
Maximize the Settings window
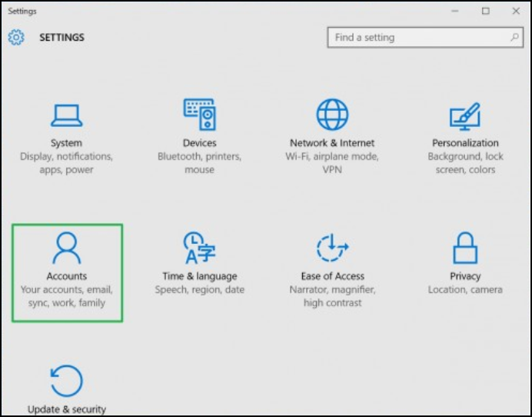(x=485, y=12)
